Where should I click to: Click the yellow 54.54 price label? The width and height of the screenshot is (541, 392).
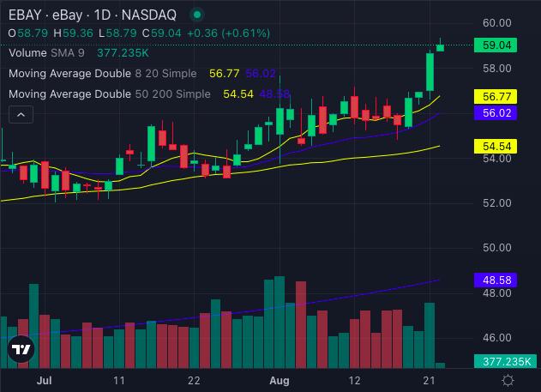pos(496,147)
